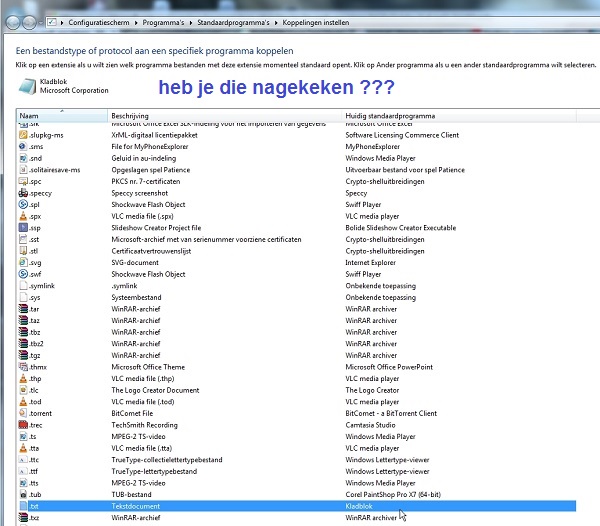Screen dimensions: 600x526
Task: Click 'Bolide Slideshow Creator Executable' cell
Action: pos(401,228)
